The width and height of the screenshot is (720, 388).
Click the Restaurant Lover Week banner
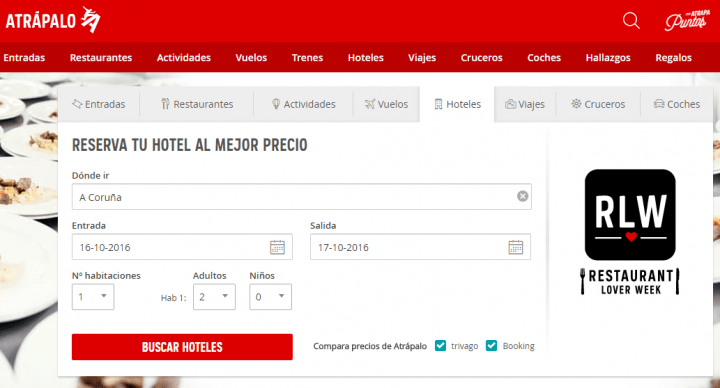[630, 232]
